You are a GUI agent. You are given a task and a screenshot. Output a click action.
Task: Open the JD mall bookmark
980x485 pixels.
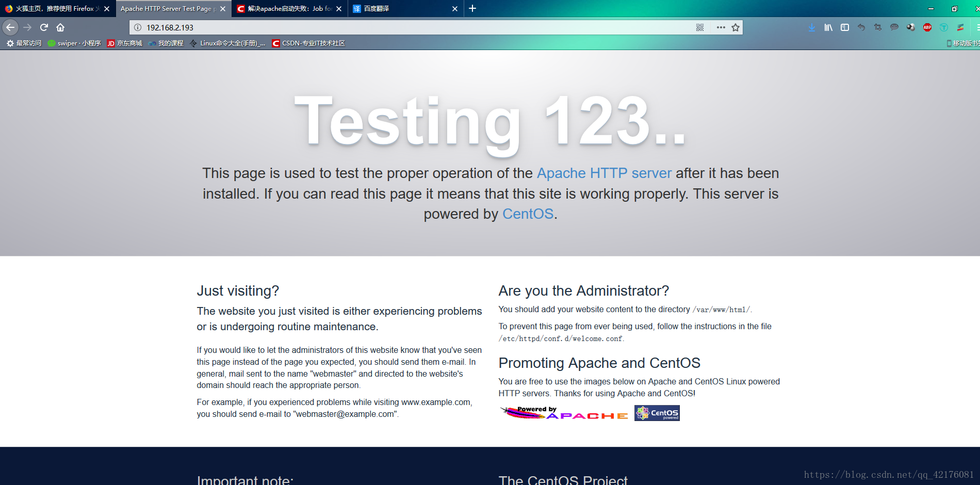point(124,43)
